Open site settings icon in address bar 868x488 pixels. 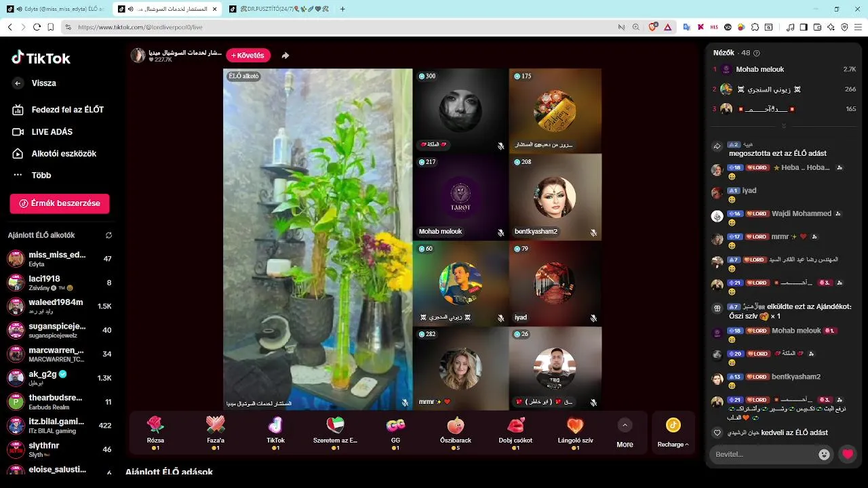pyautogui.click(x=68, y=27)
